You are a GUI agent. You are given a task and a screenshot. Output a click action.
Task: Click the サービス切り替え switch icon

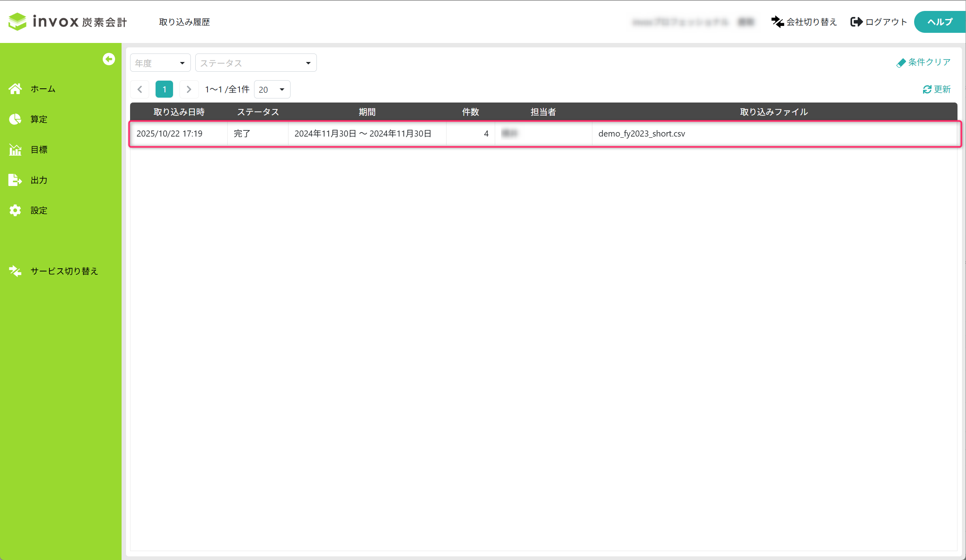[15, 271]
